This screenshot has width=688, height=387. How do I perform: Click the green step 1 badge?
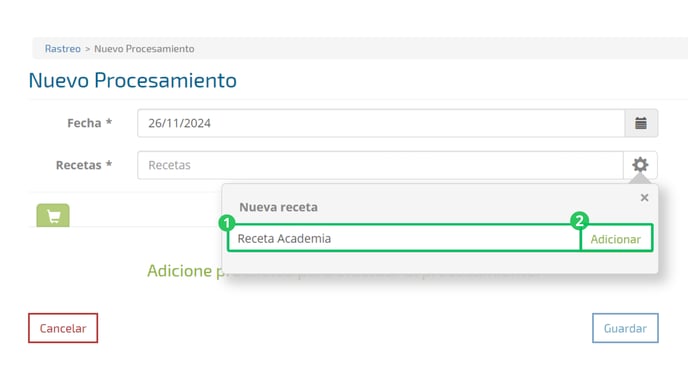pyautogui.click(x=227, y=223)
